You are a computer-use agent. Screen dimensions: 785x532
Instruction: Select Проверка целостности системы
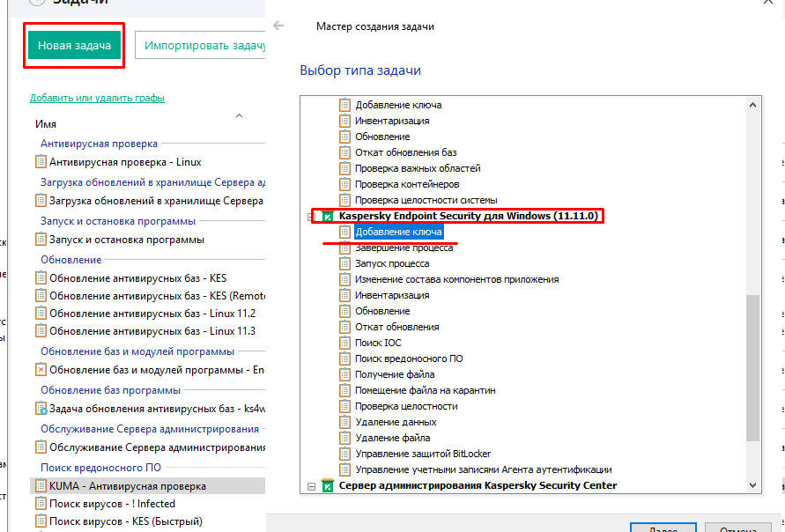pos(426,200)
